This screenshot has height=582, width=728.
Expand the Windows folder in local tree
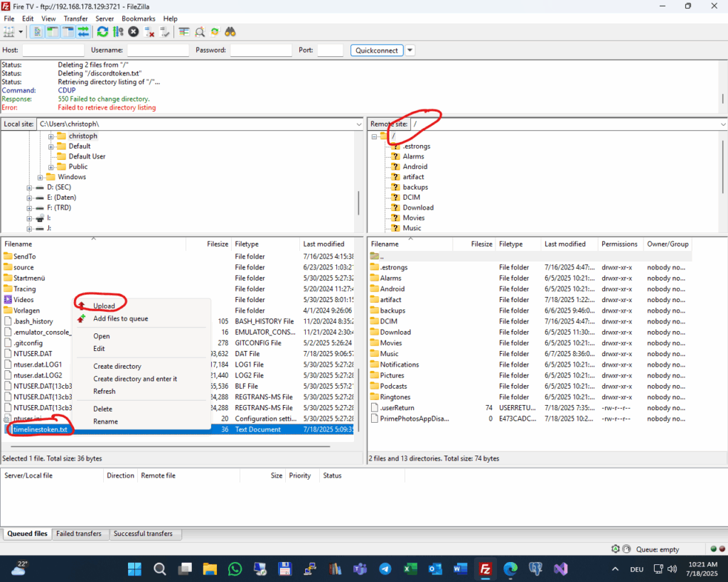point(40,177)
